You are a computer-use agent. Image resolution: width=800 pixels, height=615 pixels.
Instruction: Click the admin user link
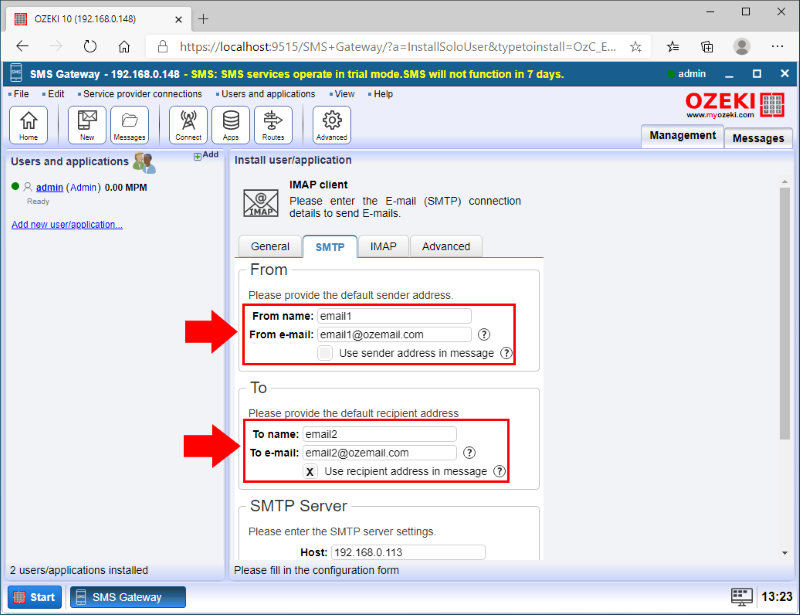click(x=49, y=187)
